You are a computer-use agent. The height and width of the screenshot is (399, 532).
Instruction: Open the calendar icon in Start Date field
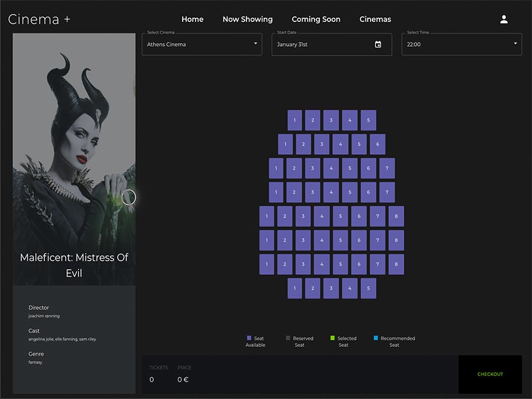[x=378, y=44]
